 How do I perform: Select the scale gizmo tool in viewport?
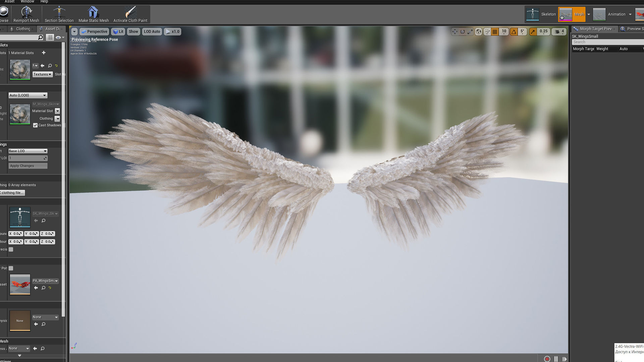470,32
